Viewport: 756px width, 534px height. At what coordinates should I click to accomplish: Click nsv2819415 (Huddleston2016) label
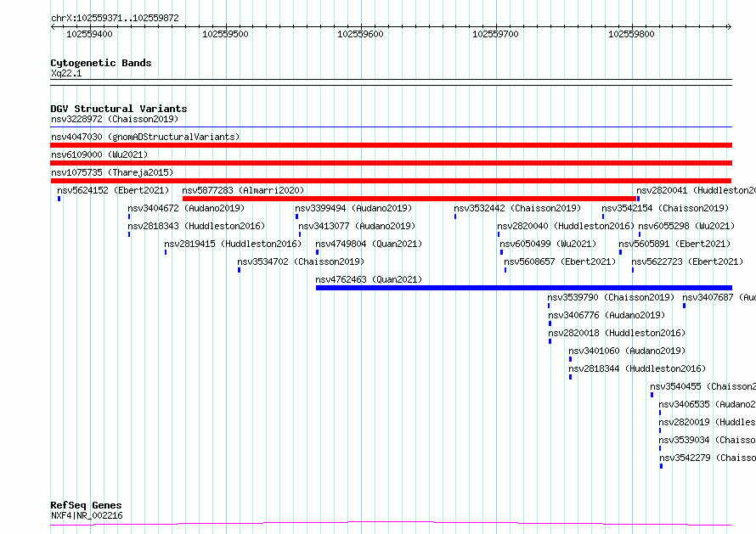tap(233, 244)
